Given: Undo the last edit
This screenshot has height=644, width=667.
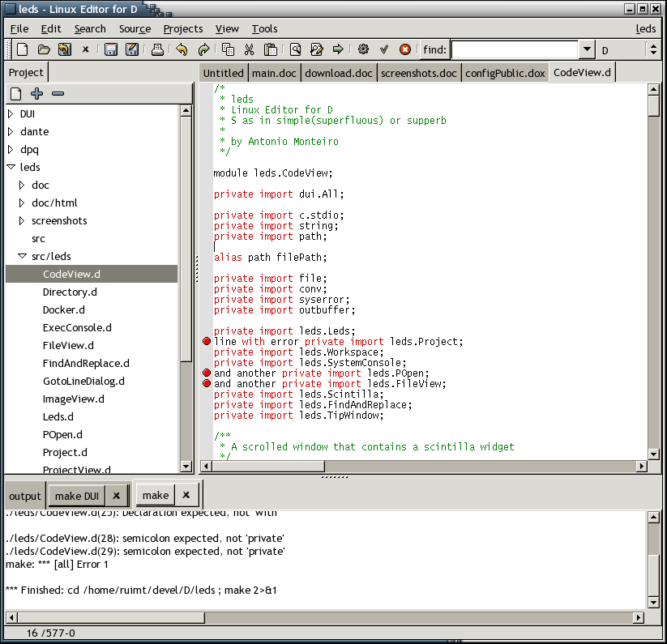Looking at the screenshot, I should [x=182, y=49].
